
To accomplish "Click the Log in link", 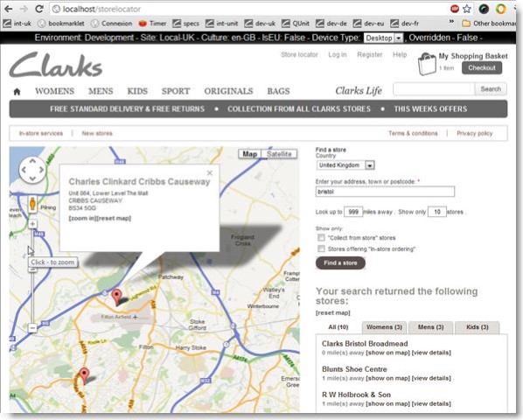I will (x=338, y=55).
